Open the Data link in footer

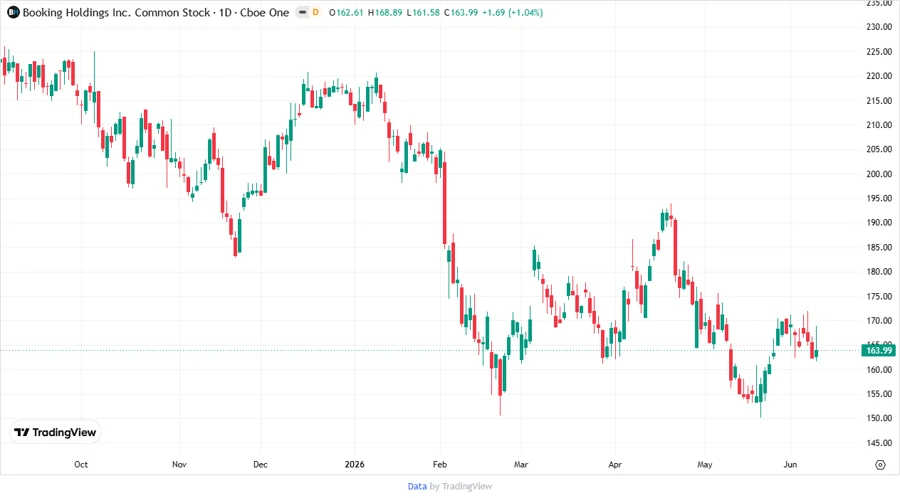(417, 487)
